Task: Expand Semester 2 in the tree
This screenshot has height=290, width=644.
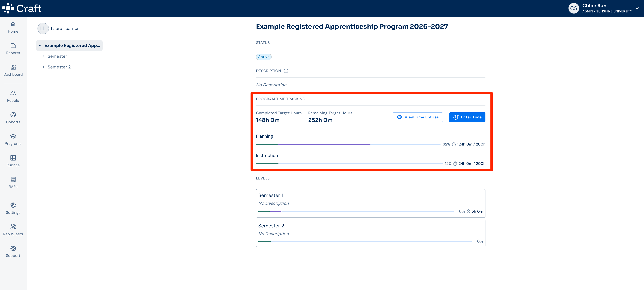Action: pyautogui.click(x=43, y=67)
